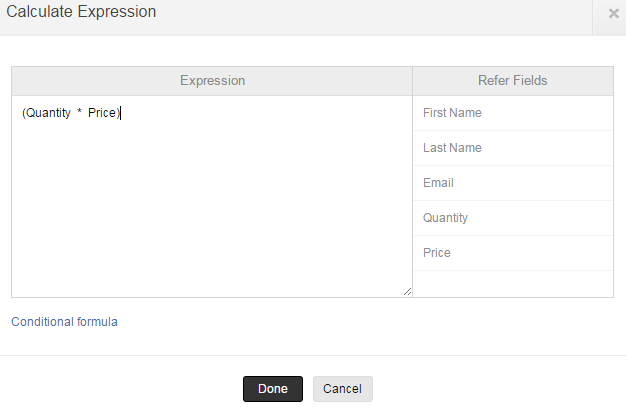Click the Refer Fields column header
626x407 pixels.
tap(513, 81)
